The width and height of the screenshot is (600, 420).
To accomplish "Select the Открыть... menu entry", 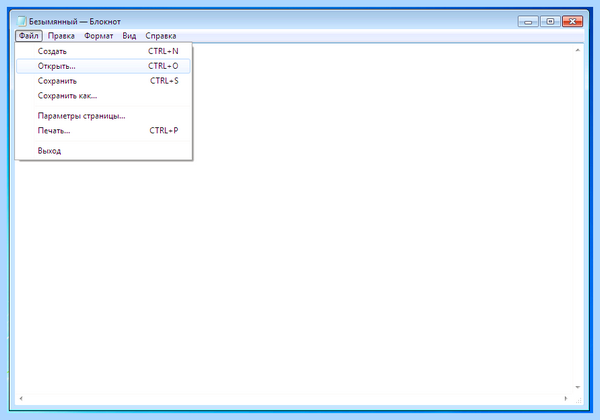I will pyautogui.click(x=103, y=66).
